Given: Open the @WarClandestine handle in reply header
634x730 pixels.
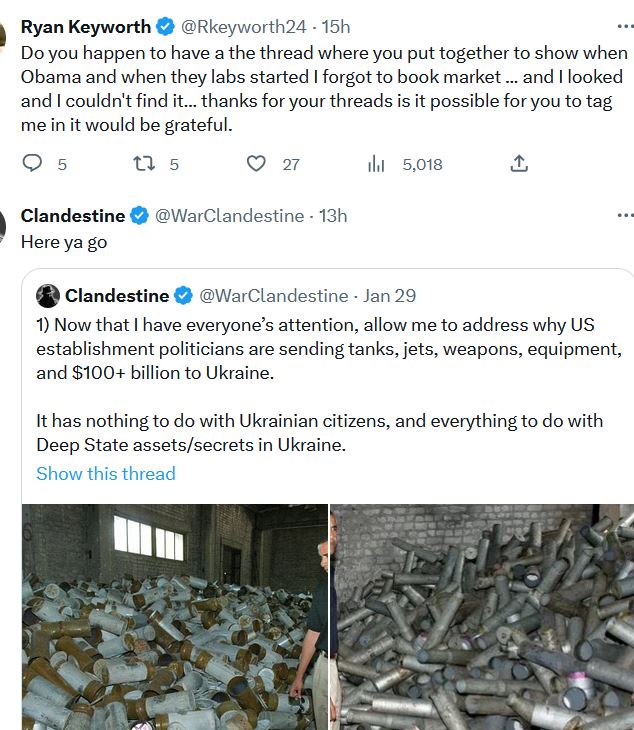Looking at the screenshot, I should point(229,216).
